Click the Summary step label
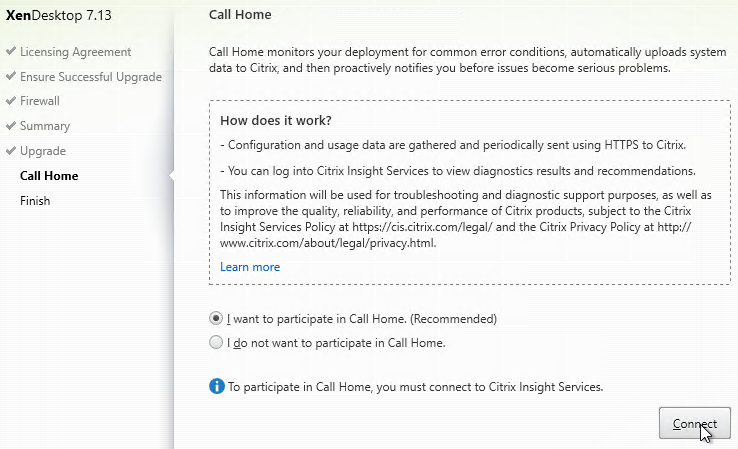The height and width of the screenshot is (449, 738). 45,126
